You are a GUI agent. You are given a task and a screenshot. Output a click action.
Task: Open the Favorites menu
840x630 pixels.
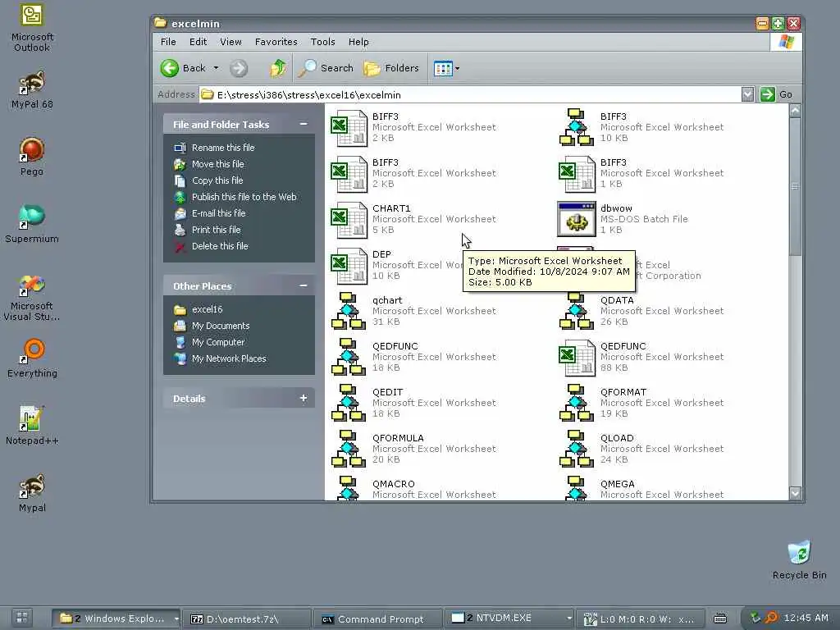tap(276, 42)
